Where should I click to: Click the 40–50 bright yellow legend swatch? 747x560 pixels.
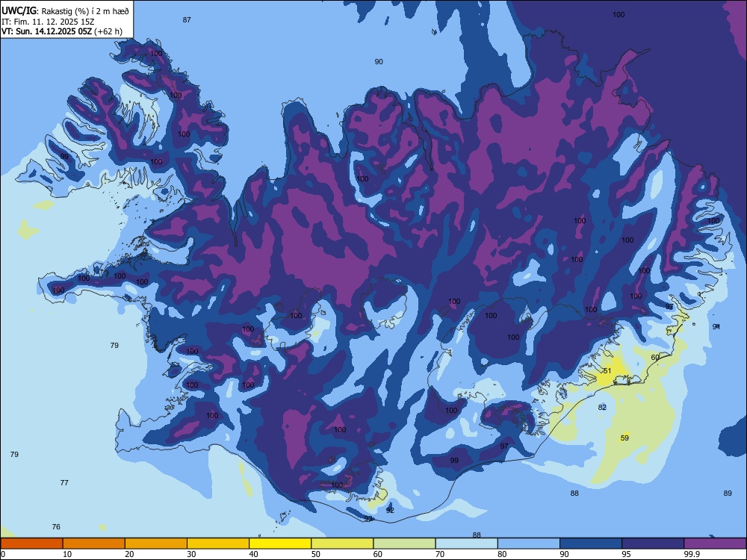(x=280, y=544)
